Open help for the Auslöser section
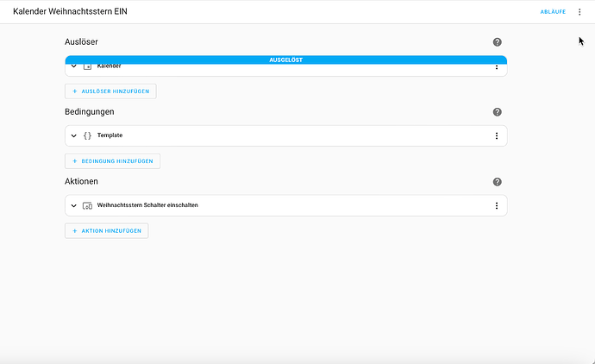The image size is (595, 364). pyautogui.click(x=497, y=42)
